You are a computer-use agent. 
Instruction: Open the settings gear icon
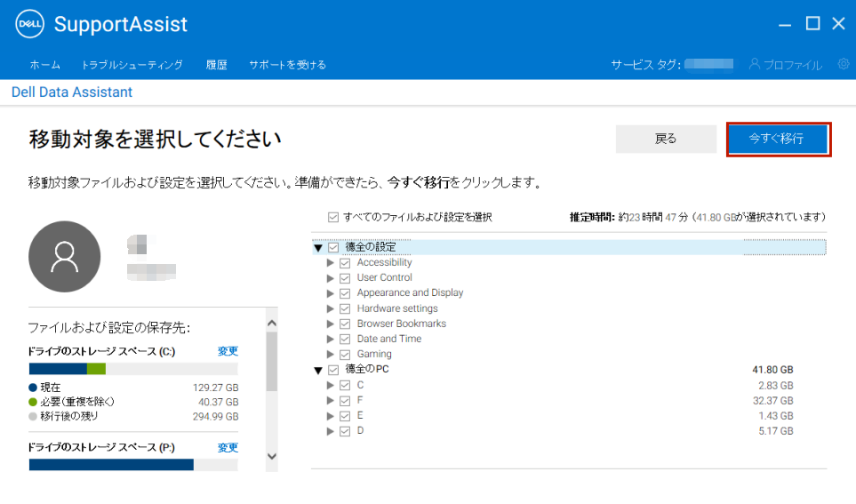(844, 64)
